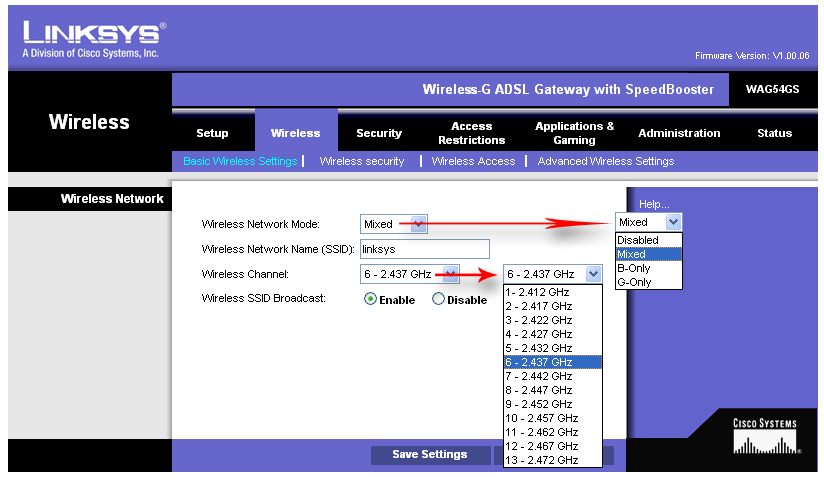
Task: Select channel 2 - 2.417 GHz
Action: click(x=552, y=306)
